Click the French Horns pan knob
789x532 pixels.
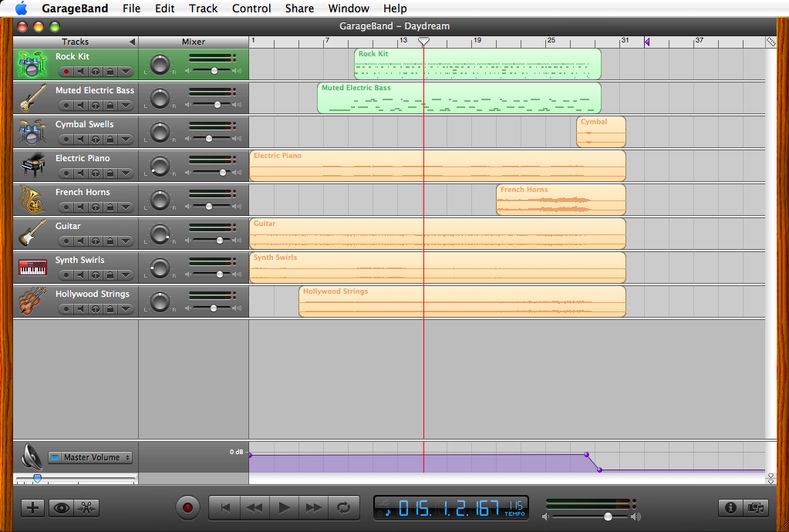160,200
